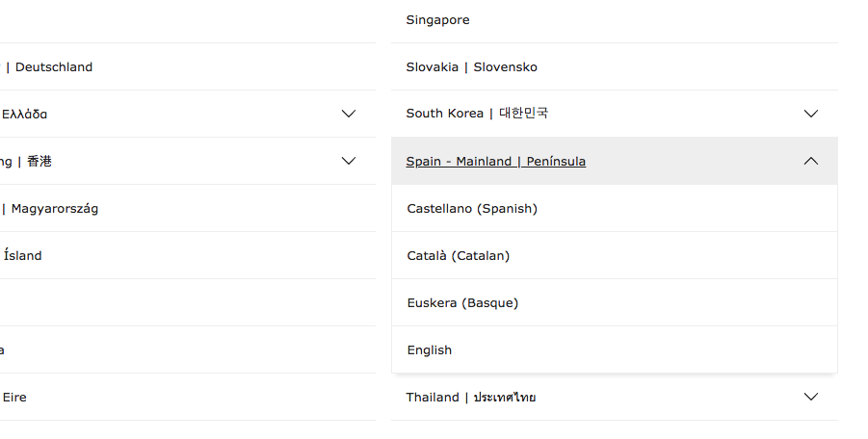Click the Thailand chevron arrow
868x439 pixels.
pos(810,397)
